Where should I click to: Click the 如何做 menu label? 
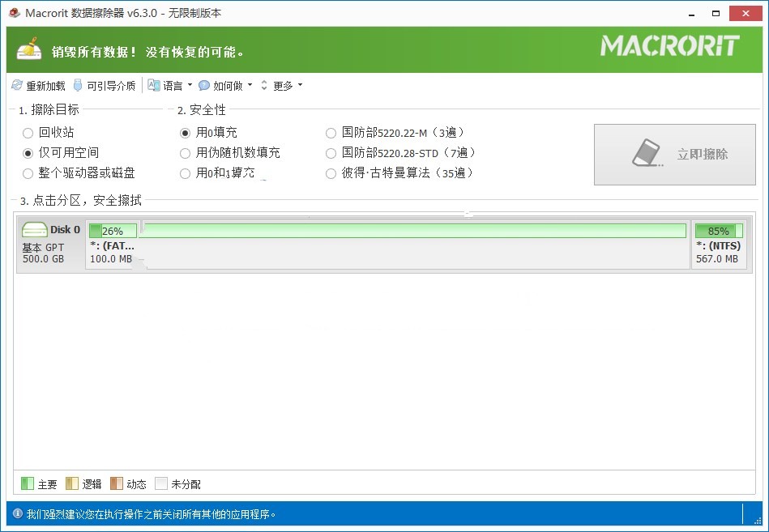tap(228, 86)
